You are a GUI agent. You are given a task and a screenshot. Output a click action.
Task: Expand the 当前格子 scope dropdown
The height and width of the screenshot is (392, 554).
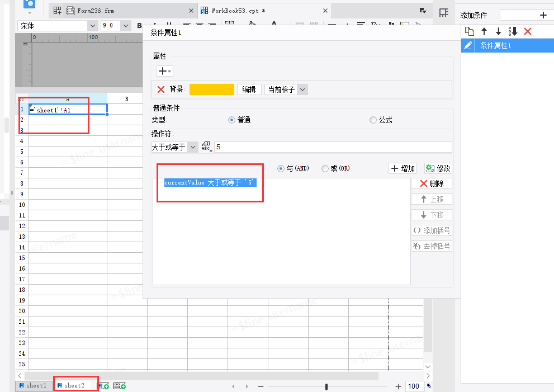point(302,89)
